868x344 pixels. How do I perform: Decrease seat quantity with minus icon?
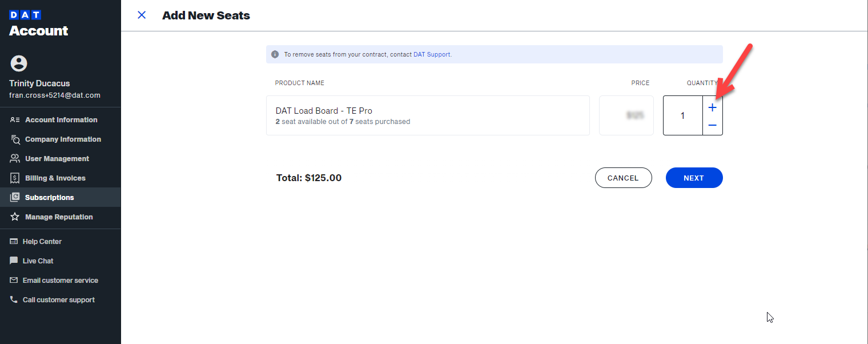click(x=712, y=125)
